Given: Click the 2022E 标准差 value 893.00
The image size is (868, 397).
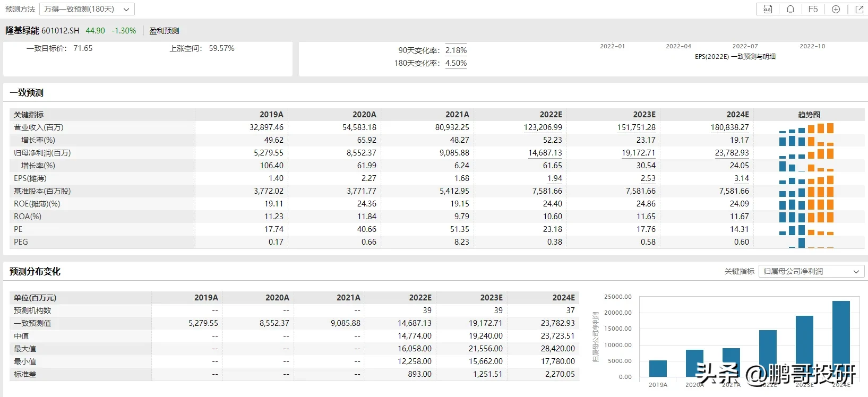Looking at the screenshot, I should [x=419, y=374].
